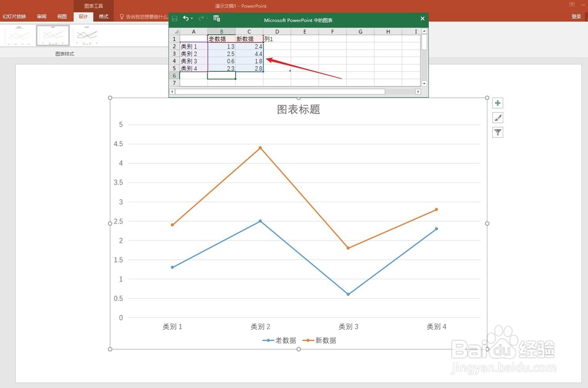This screenshot has height=388, width=588.
Task: Select the orange 新数据 peak at 类别 2
Action: [x=260, y=148]
